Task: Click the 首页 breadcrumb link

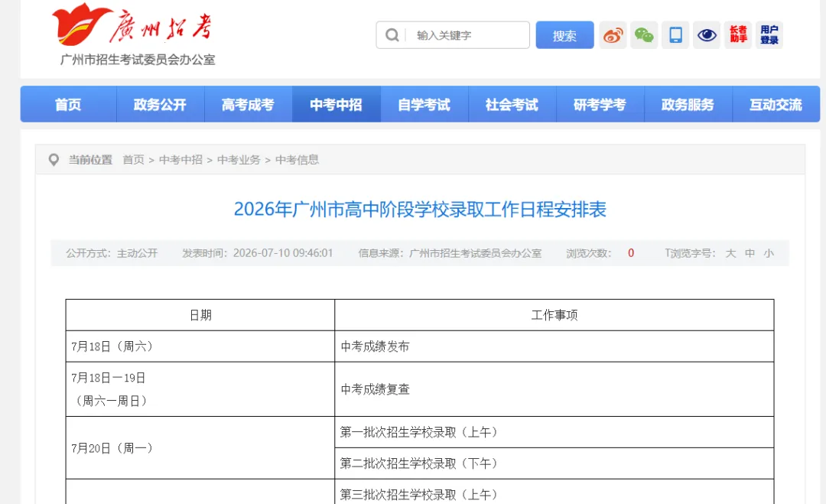Action: coord(133,160)
